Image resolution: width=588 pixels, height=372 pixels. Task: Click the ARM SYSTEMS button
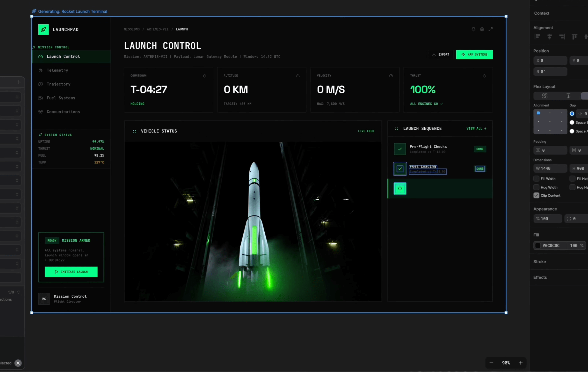474,54
